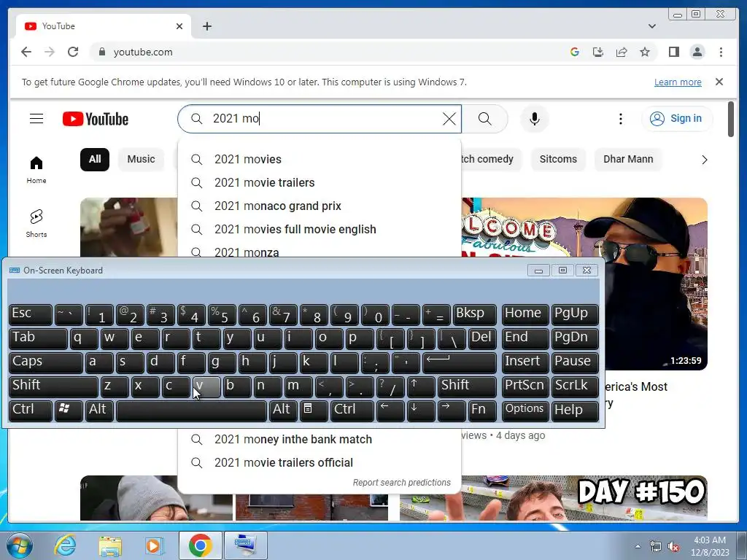Viewport: 747px width, 560px height.
Task: Open Shorts in sidebar
Action: click(36, 223)
